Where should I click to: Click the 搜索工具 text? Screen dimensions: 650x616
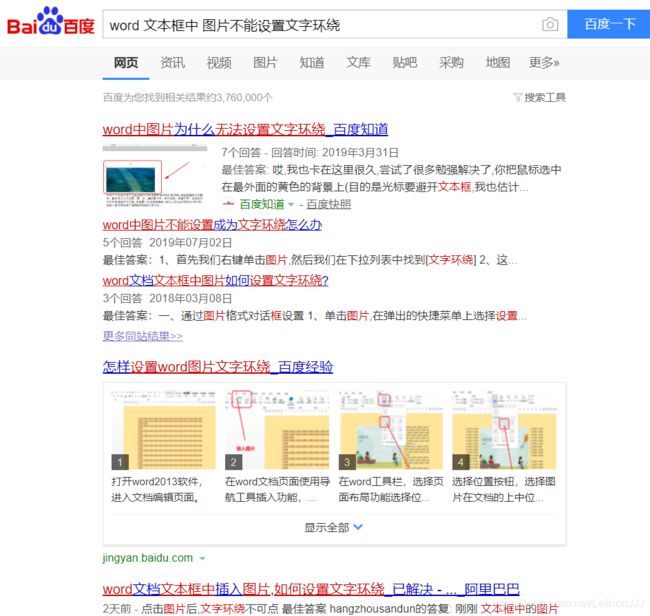(x=545, y=97)
